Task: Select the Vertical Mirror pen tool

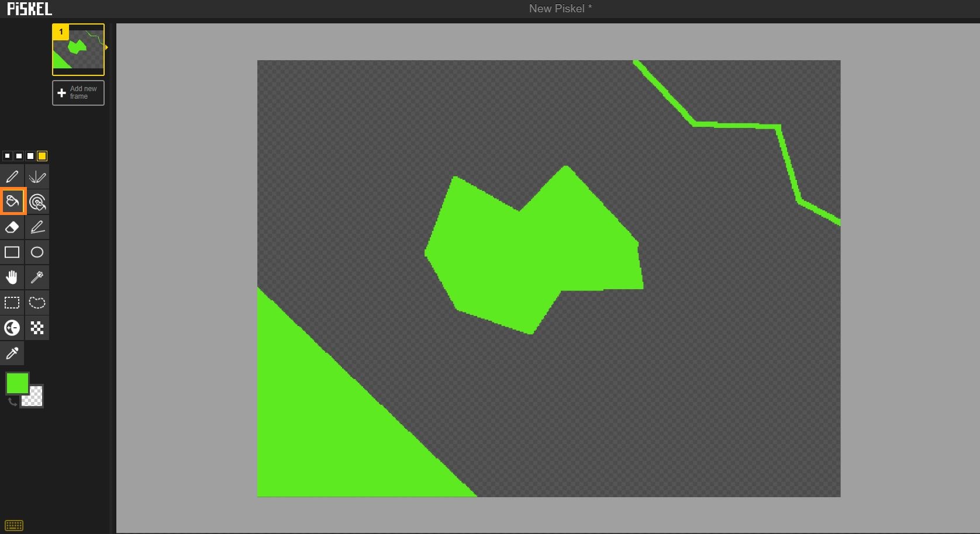Action: click(37, 176)
